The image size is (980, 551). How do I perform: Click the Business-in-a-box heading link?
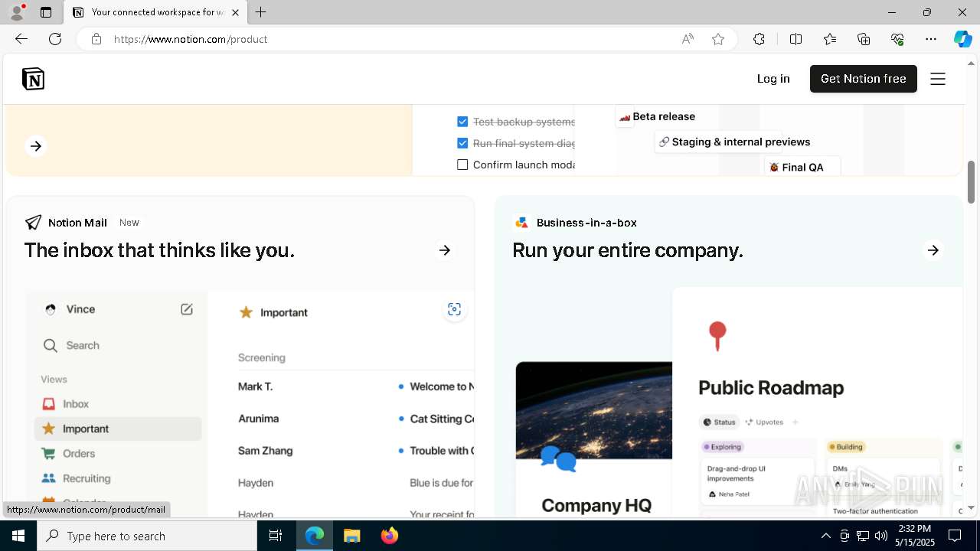click(586, 223)
